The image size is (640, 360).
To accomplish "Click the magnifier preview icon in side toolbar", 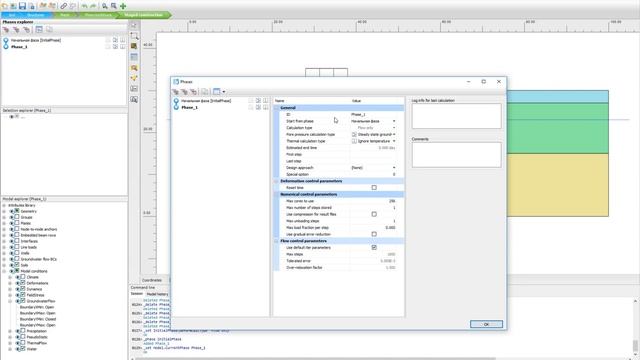I will [134, 68].
